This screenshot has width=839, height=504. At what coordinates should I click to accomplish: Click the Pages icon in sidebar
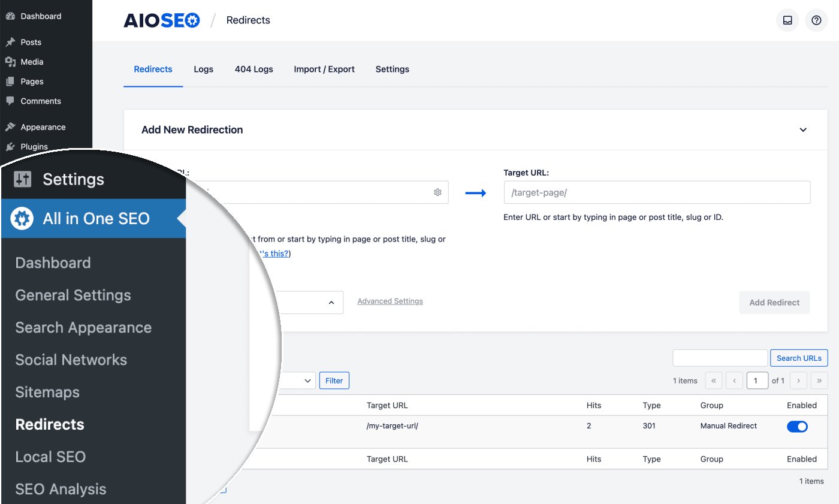10,82
